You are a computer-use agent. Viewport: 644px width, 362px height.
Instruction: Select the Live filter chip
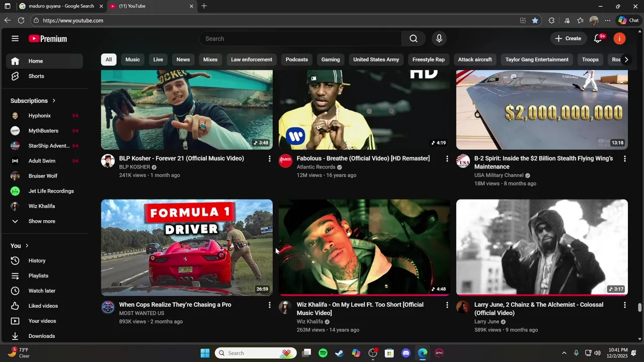tap(158, 60)
